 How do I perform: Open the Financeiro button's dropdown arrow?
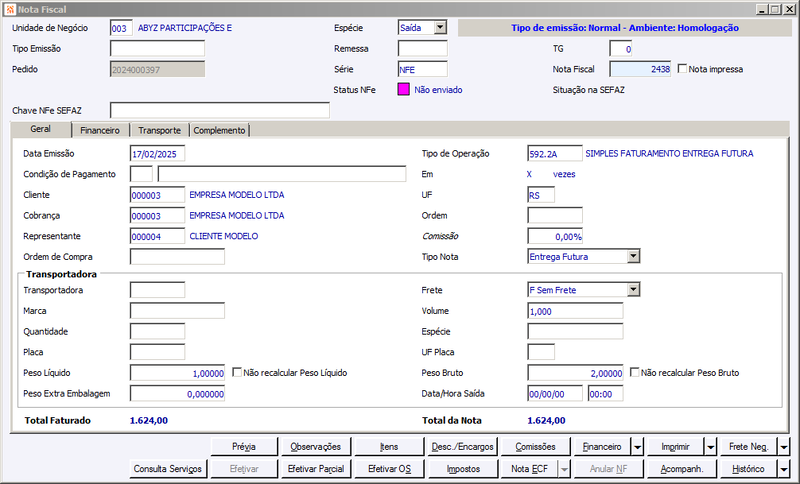pyautogui.click(x=638, y=447)
